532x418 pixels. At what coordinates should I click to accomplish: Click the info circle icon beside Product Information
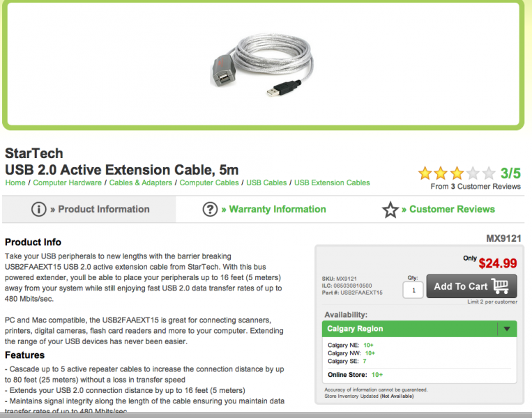pos(38,209)
